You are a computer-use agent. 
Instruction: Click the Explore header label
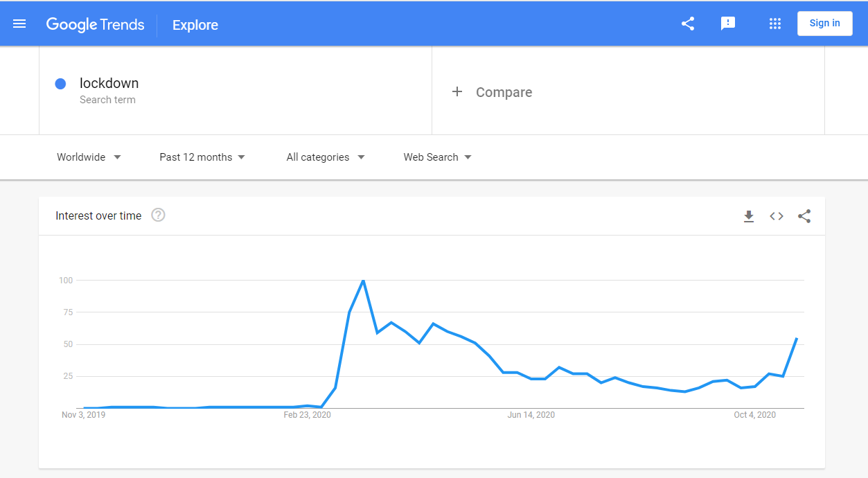195,25
